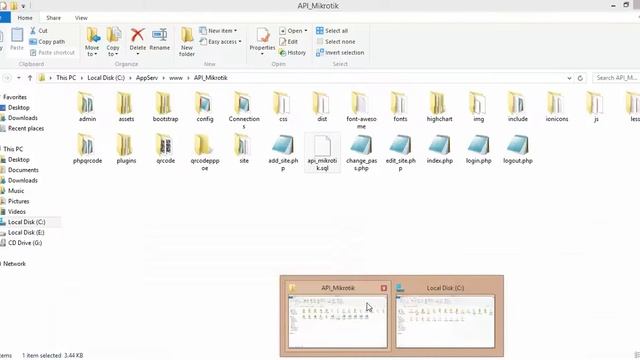The width and height of the screenshot is (640, 360).
Task: Click Select none in the ribbon
Action: pos(336,42)
